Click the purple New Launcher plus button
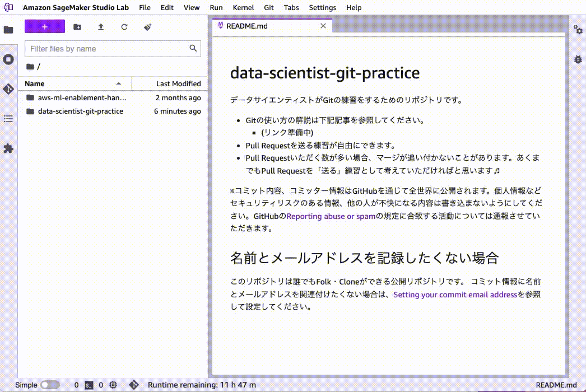 (45, 26)
